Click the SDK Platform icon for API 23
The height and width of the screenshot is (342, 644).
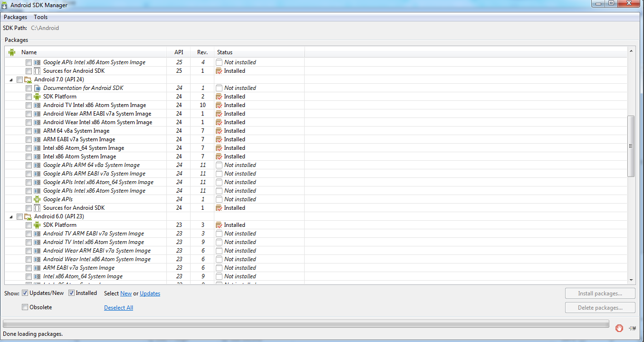tap(37, 225)
